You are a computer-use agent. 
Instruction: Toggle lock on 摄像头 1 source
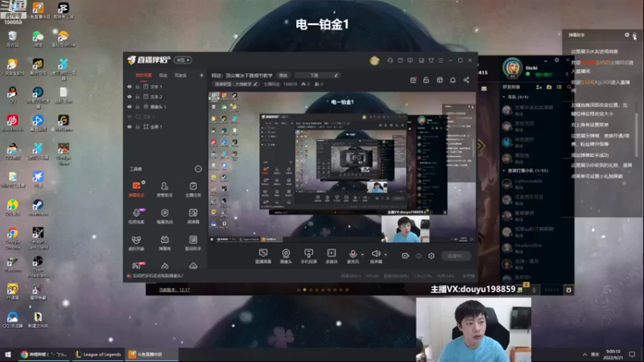click(138, 107)
